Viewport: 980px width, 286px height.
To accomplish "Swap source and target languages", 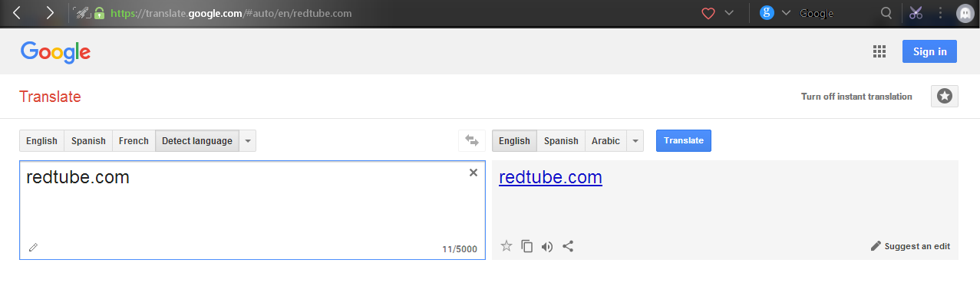I will tap(472, 141).
